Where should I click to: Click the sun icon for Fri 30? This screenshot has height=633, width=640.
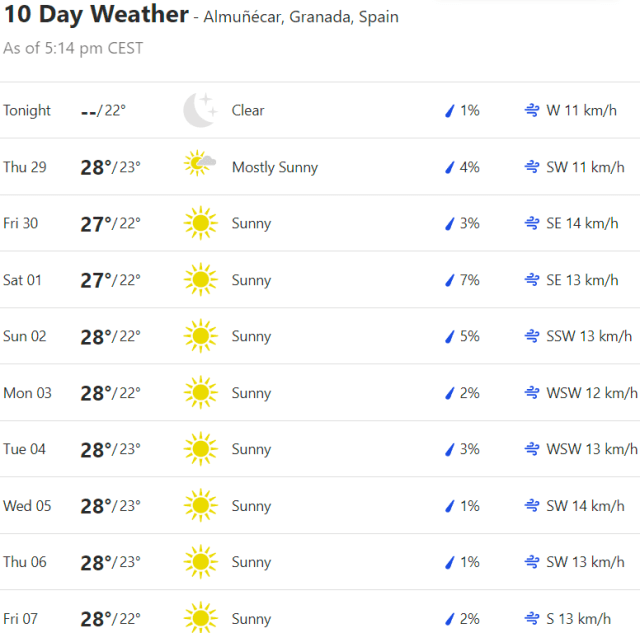tap(200, 223)
